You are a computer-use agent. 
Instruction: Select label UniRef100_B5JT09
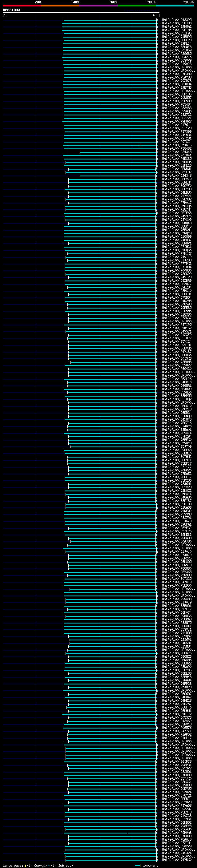(177, 446)
